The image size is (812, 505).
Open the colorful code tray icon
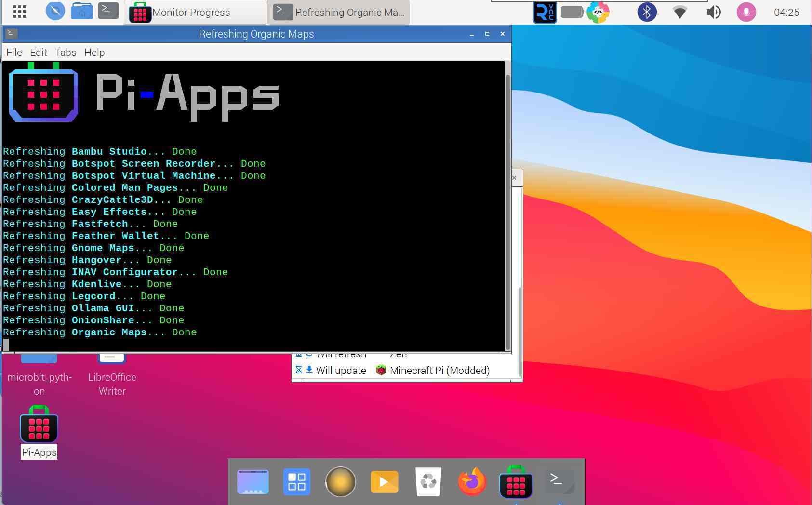(598, 12)
